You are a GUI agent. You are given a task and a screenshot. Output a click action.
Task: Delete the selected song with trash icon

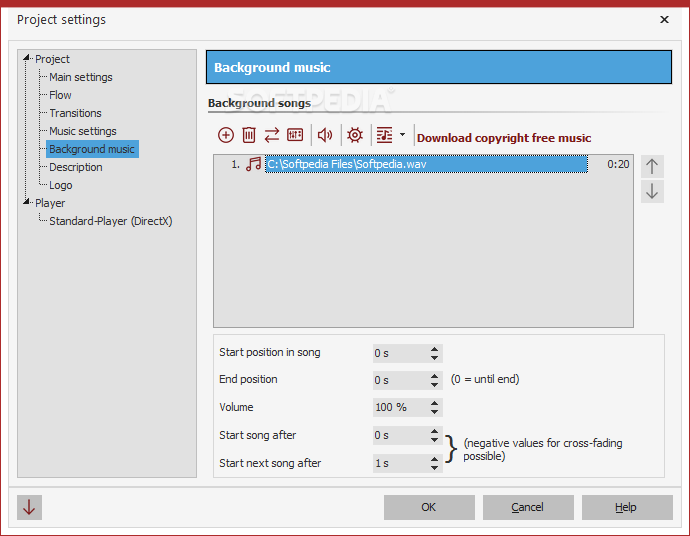(249, 135)
